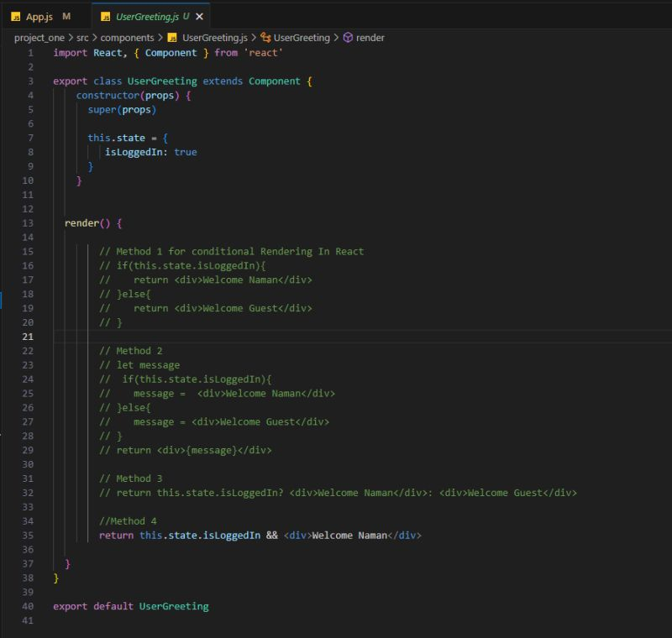672x638 pixels.
Task: Click 'Component' in the import statement
Action: click(x=171, y=53)
